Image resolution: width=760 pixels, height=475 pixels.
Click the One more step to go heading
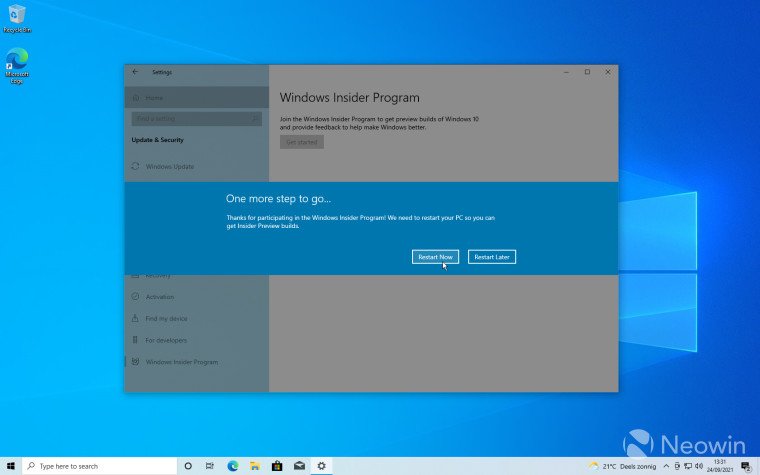[x=278, y=199]
